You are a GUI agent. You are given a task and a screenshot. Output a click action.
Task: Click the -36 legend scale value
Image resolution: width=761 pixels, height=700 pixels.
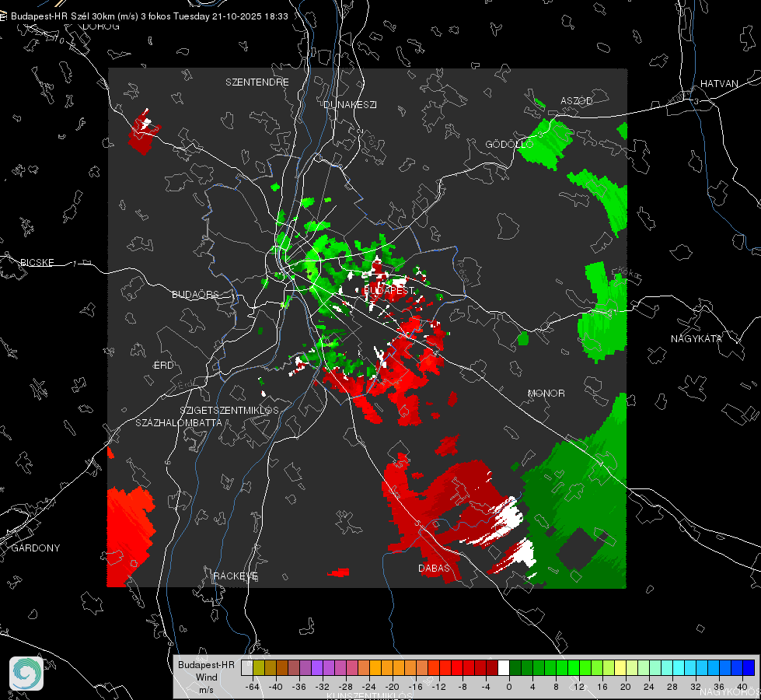299,687
